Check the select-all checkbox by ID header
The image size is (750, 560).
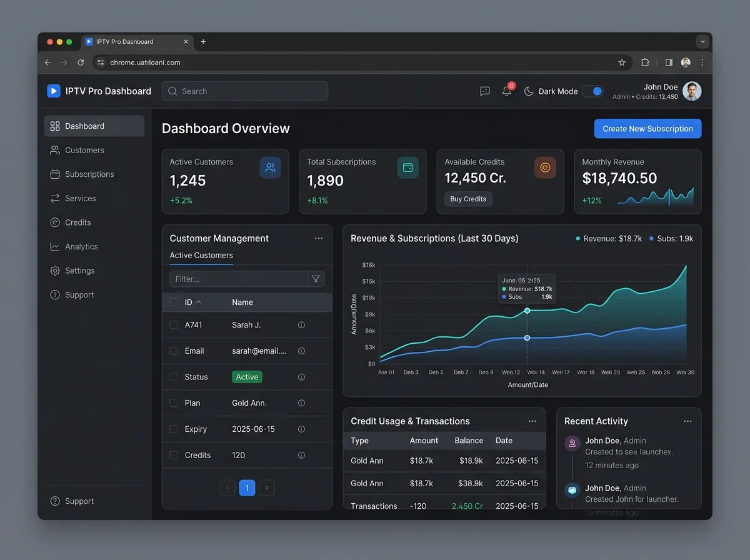[174, 302]
